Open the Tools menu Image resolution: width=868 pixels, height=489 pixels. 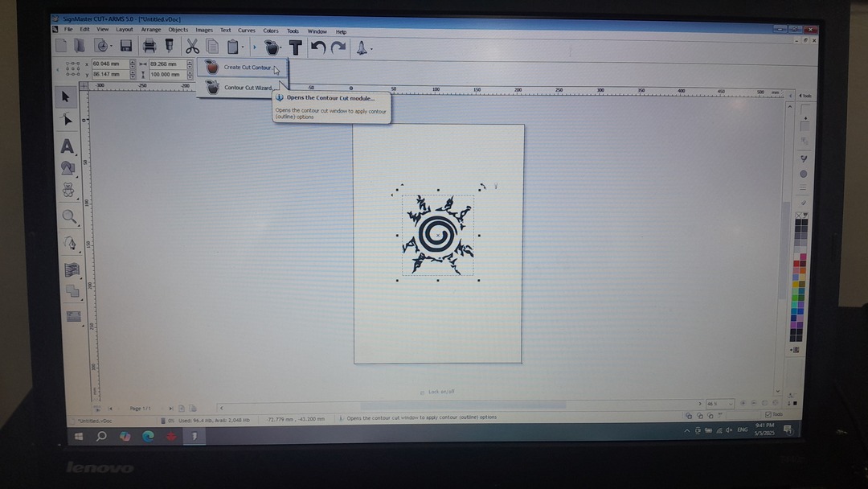pos(293,31)
